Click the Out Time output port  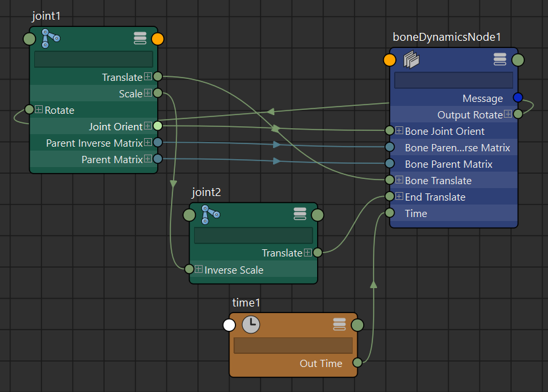click(x=357, y=363)
